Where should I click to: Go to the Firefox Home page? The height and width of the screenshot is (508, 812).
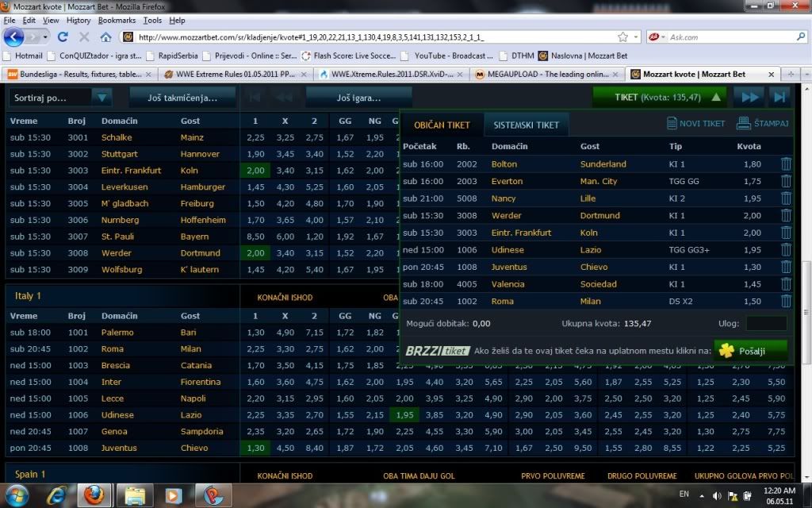click(105, 37)
